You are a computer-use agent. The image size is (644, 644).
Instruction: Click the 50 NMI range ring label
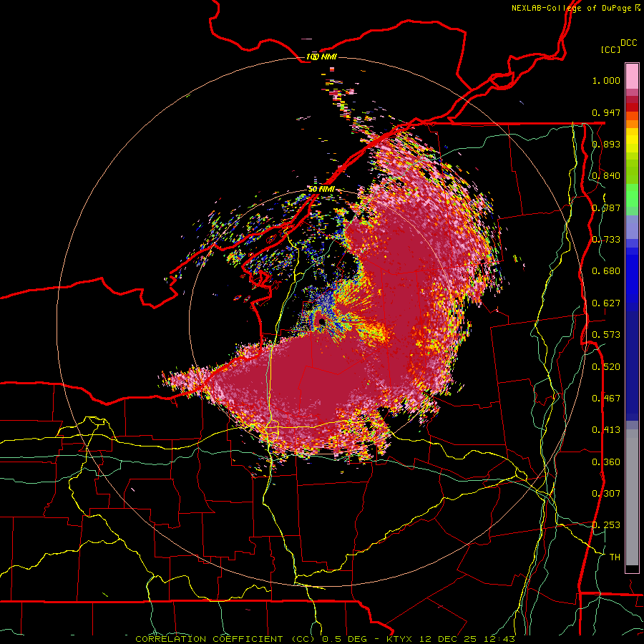click(x=321, y=189)
